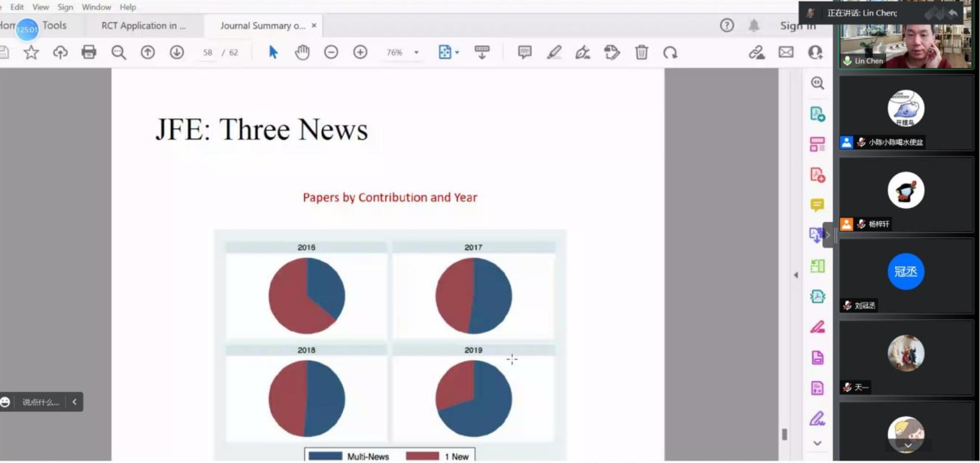Close the Journal Summary tab

314,25
